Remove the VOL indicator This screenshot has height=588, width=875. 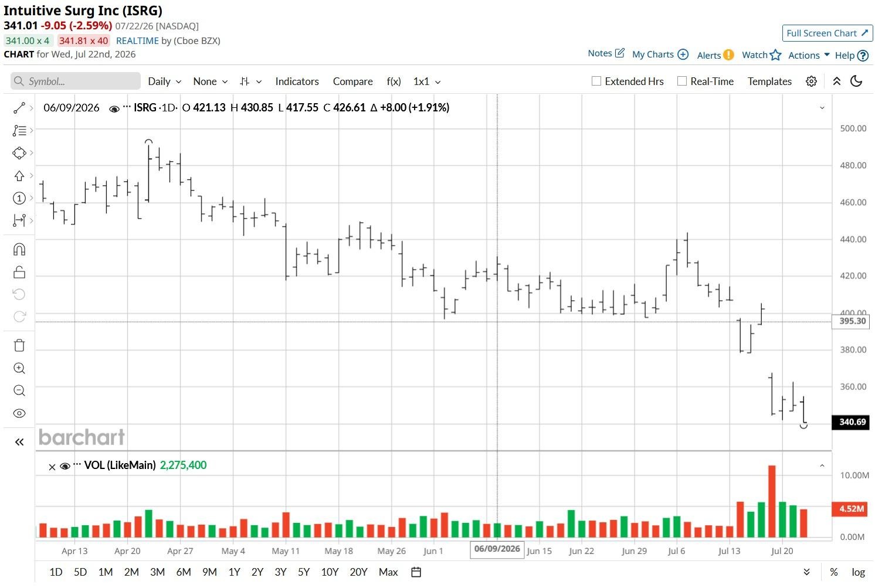52,467
